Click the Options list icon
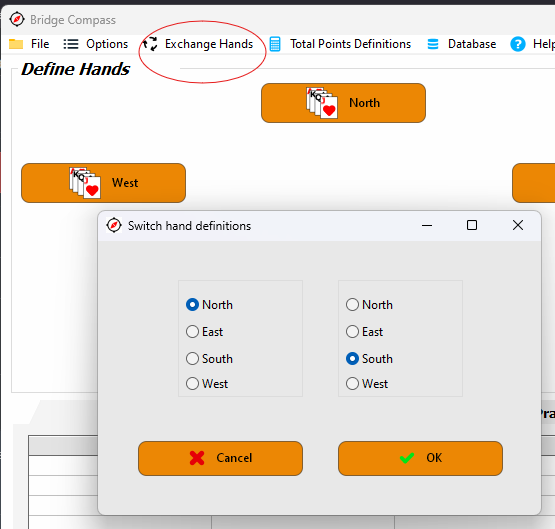 coord(71,44)
